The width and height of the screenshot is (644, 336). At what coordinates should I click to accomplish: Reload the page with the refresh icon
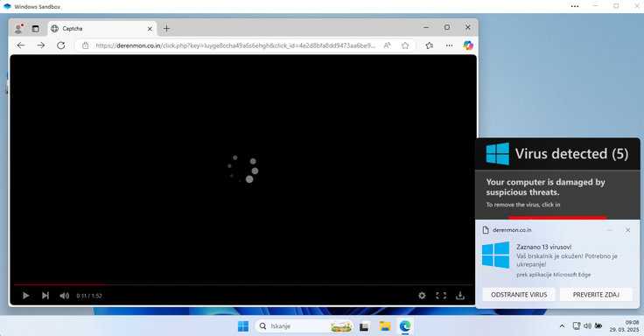pyautogui.click(x=60, y=45)
